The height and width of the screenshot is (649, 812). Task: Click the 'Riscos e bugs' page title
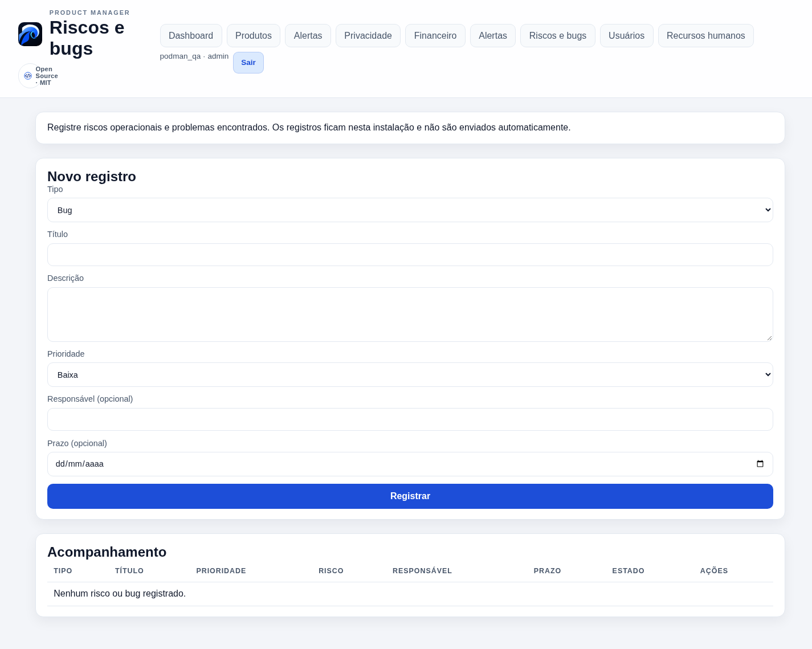click(x=87, y=38)
